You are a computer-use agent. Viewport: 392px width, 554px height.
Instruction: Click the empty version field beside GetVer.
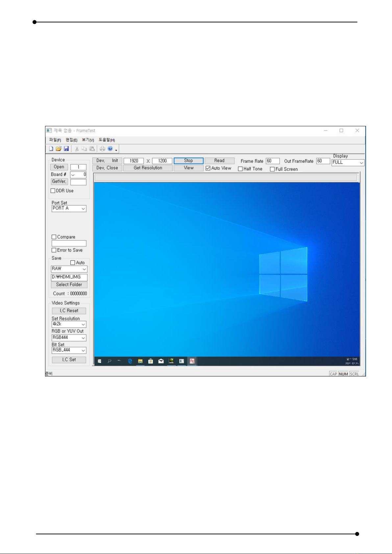[x=78, y=182]
